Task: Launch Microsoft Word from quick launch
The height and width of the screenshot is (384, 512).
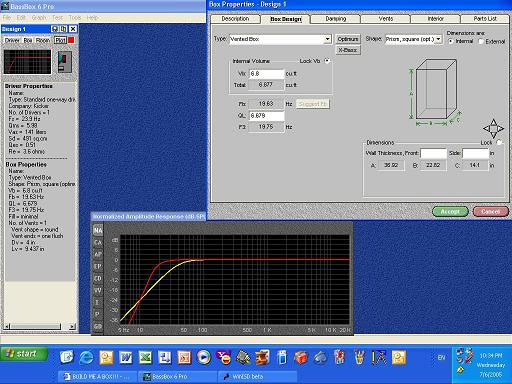Action: 126,357
